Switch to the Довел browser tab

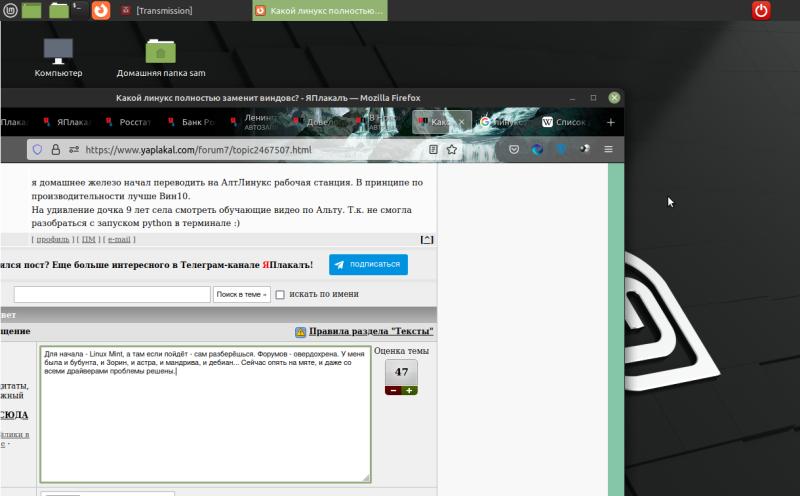click(x=315, y=122)
